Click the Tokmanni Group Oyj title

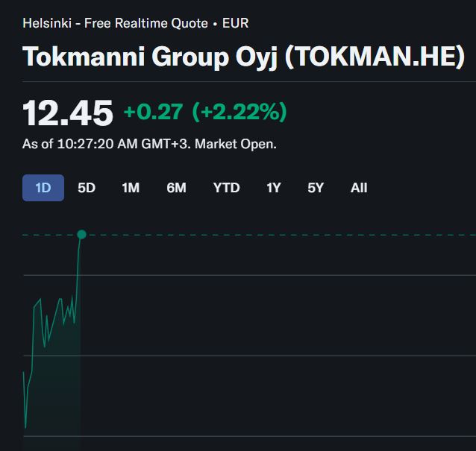(x=150, y=57)
